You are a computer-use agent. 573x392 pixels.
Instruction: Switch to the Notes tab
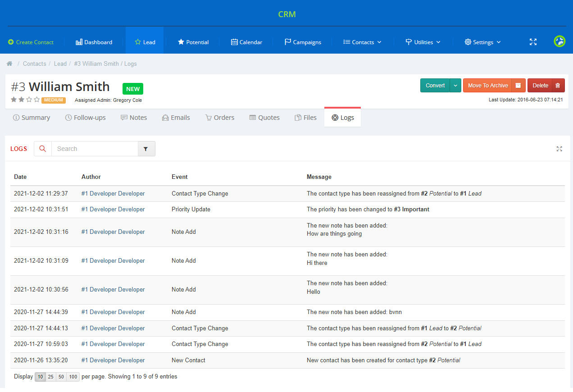pos(134,118)
